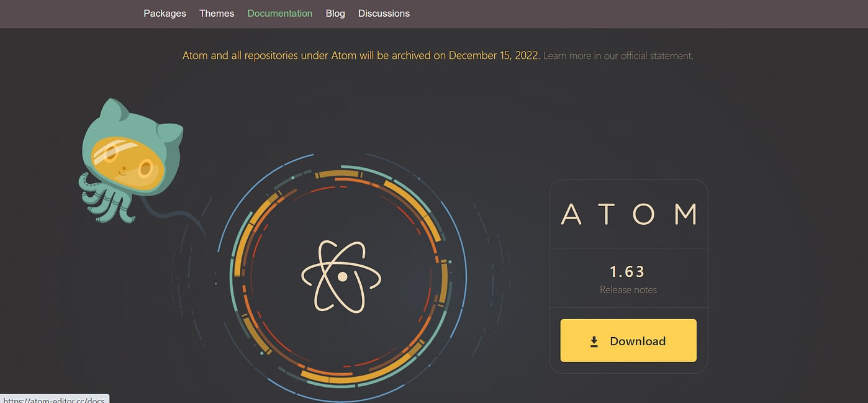The width and height of the screenshot is (868, 403).
Task: Click the ATOM wordmark in the card
Action: pyautogui.click(x=628, y=214)
